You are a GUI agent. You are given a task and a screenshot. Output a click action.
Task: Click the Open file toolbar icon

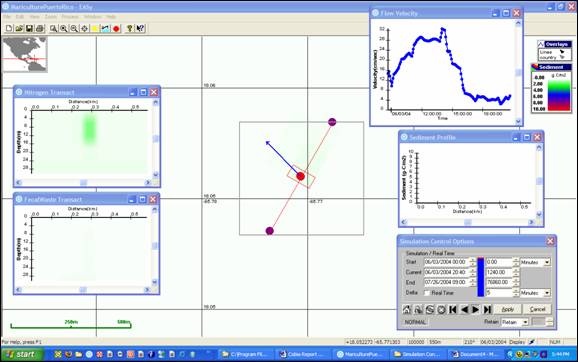pos(19,28)
